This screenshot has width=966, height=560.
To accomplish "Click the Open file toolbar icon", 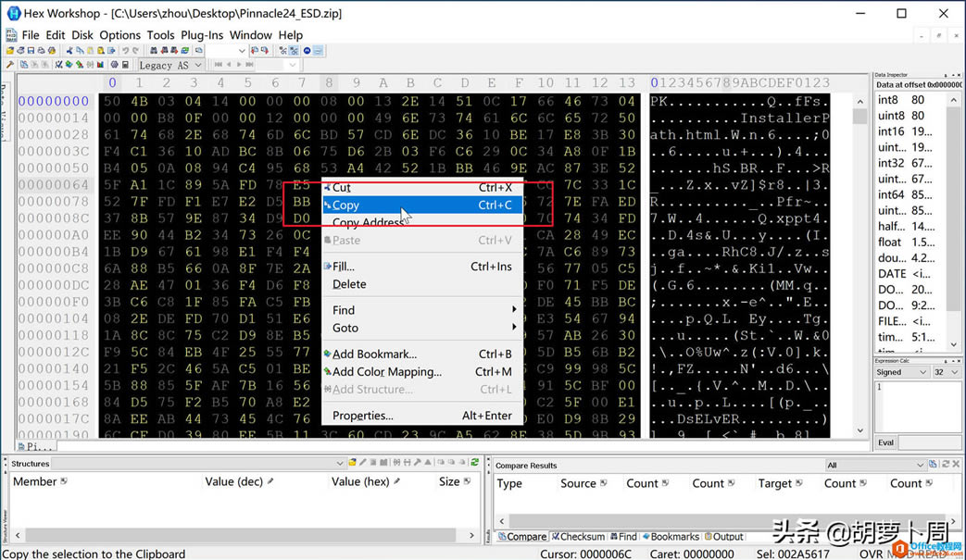I will (x=10, y=51).
